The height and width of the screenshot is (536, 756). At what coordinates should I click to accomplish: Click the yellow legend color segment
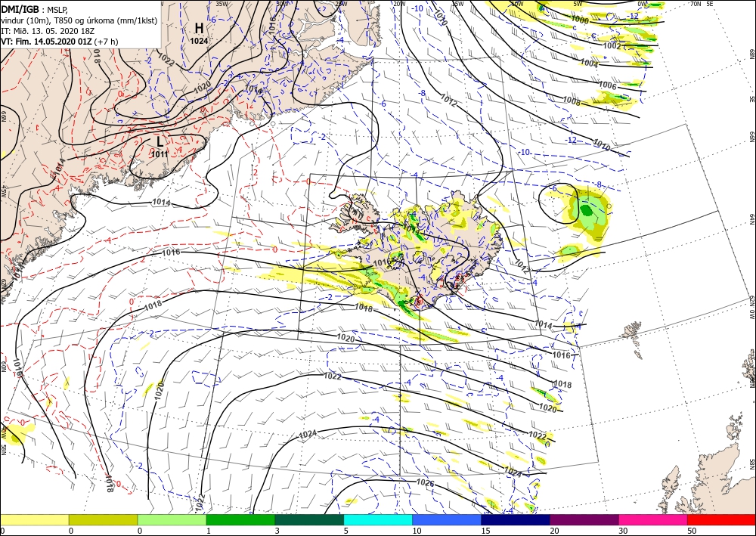coord(34,519)
